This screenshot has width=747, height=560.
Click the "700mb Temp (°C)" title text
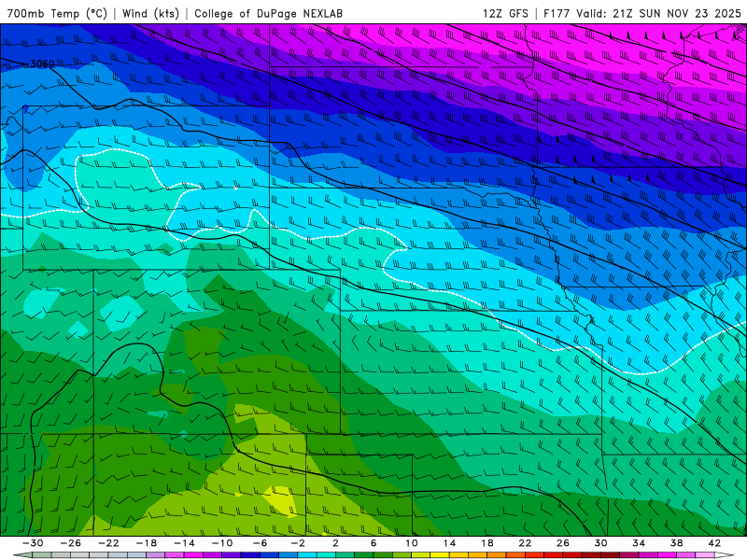click(x=57, y=14)
